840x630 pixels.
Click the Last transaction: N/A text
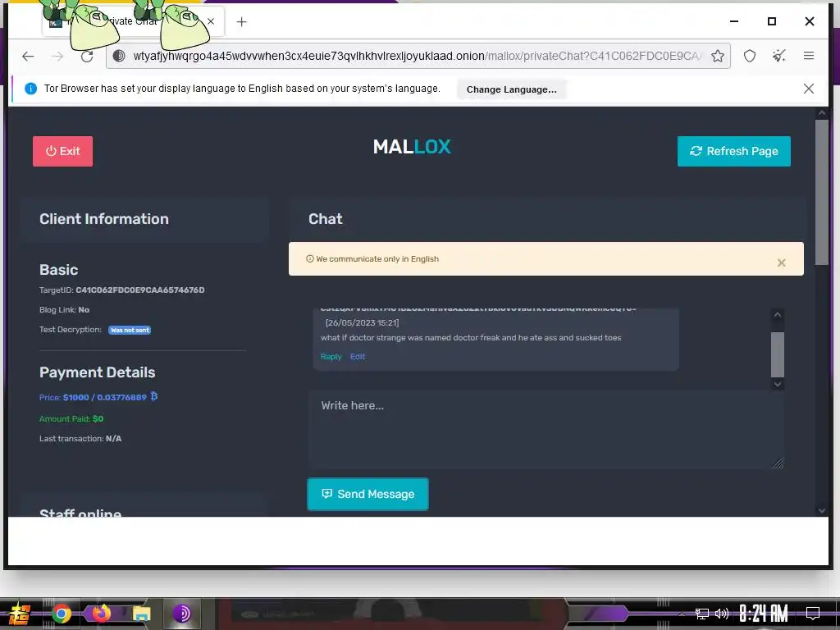(80, 439)
